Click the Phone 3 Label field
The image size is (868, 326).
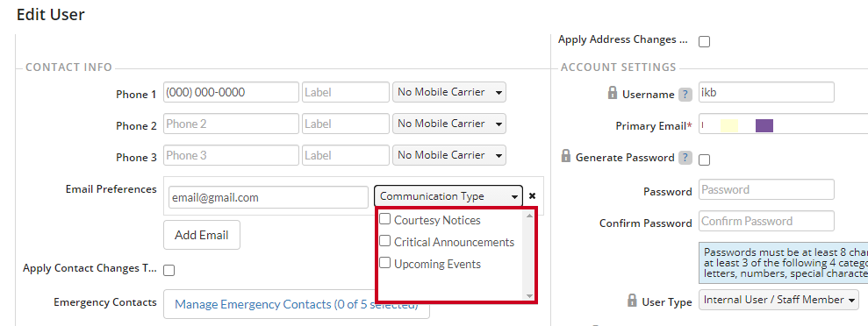(346, 155)
